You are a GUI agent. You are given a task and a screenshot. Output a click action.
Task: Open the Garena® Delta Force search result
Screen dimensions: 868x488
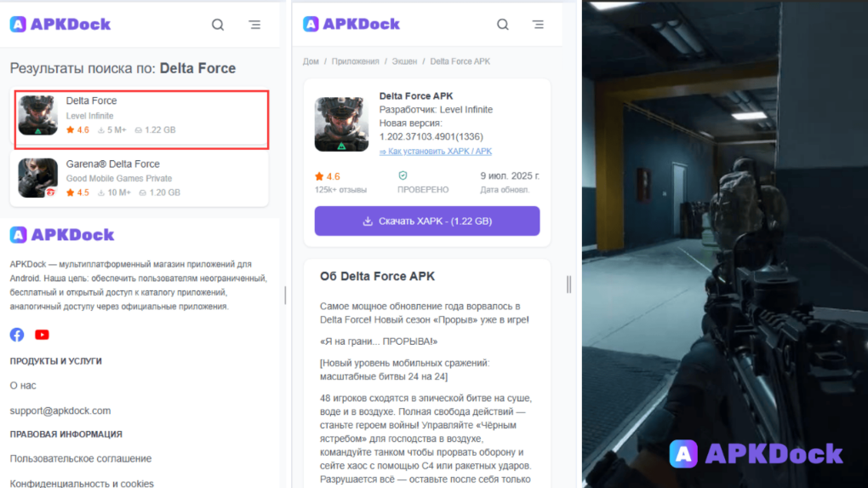click(140, 178)
